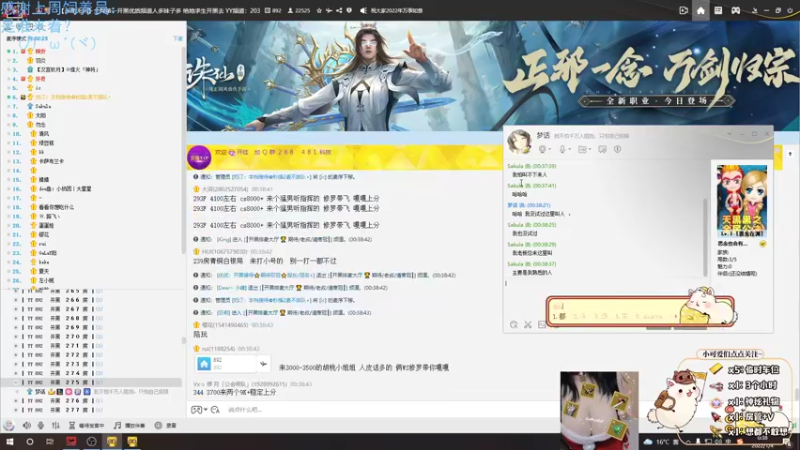Select the 268 room row

tap(92, 318)
